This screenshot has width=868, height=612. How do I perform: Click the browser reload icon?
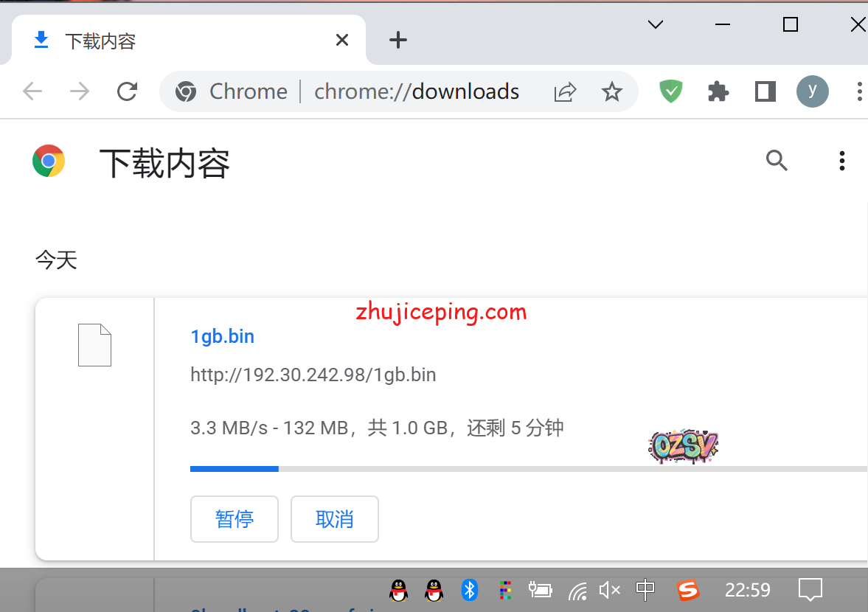(128, 91)
